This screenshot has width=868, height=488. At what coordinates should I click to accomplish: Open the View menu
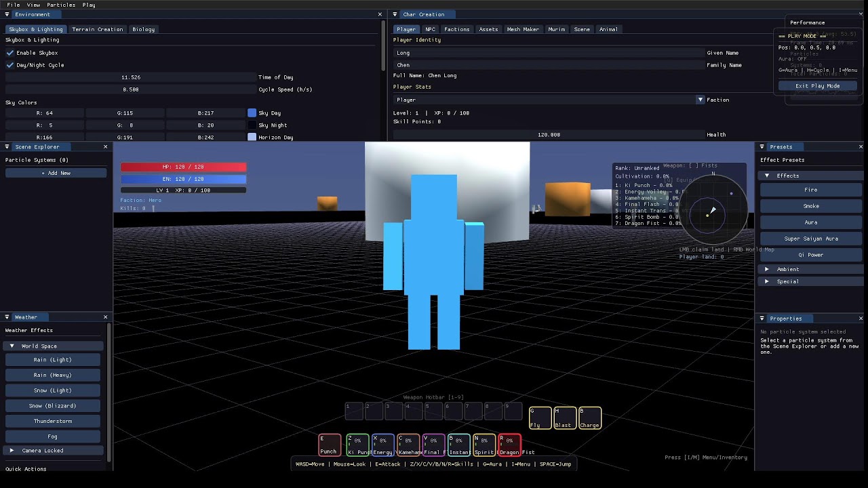coord(33,5)
